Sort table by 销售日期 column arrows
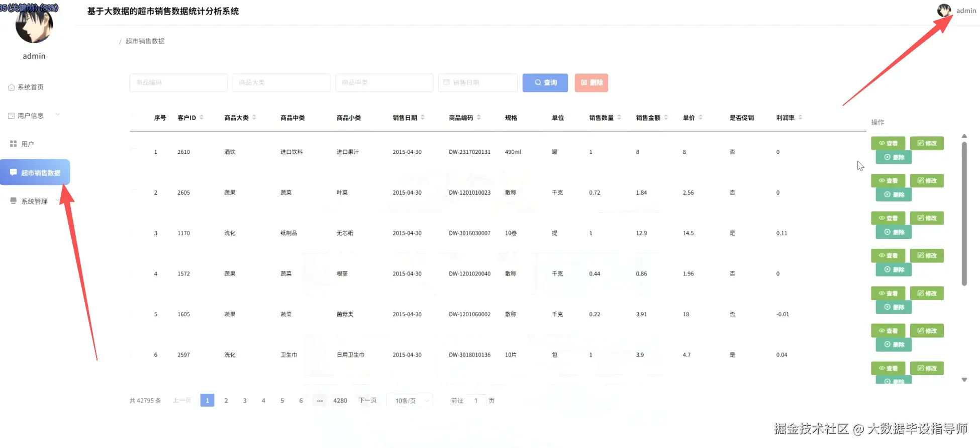This screenshot has height=448, width=980. (423, 117)
